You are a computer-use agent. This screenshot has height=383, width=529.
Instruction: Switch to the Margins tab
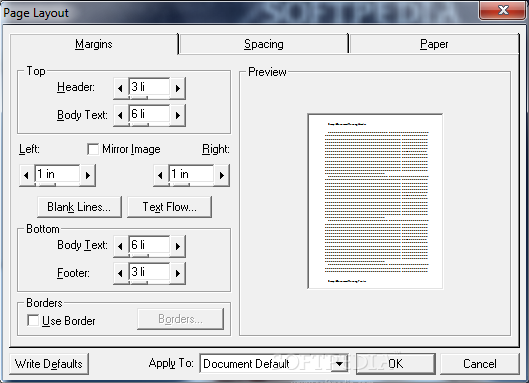pyautogui.click(x=94, y=44)
